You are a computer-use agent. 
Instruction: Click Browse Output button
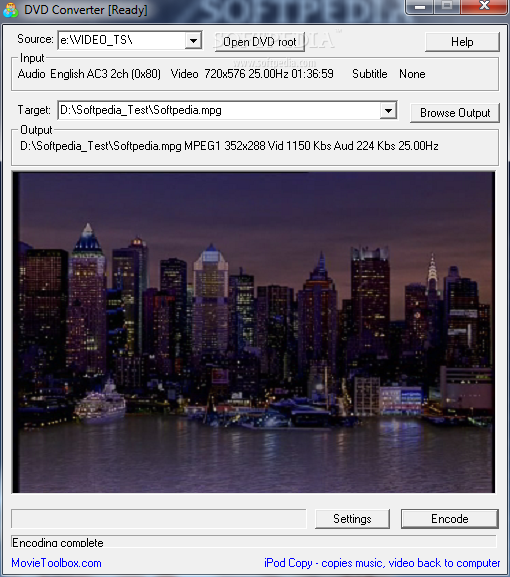455,113
